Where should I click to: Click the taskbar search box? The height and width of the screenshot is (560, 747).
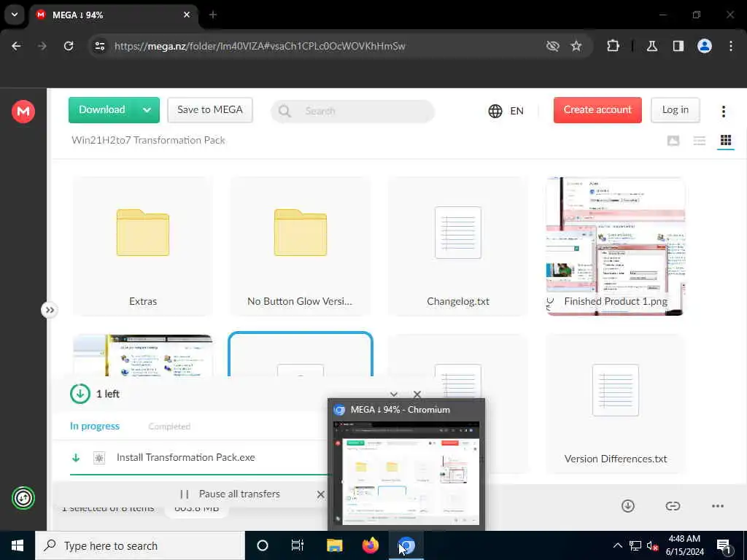[140, 545]
